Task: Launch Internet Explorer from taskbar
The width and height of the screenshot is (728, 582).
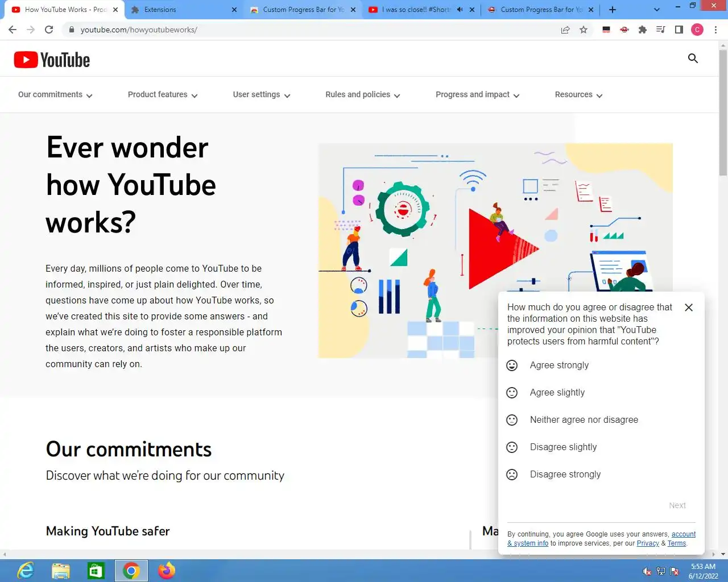Action: (26, 571)
